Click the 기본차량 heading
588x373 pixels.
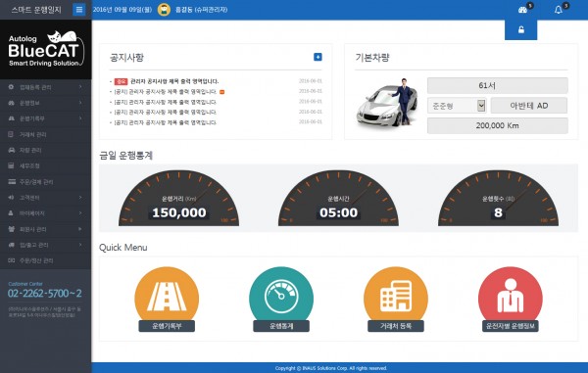coord(372,58)
